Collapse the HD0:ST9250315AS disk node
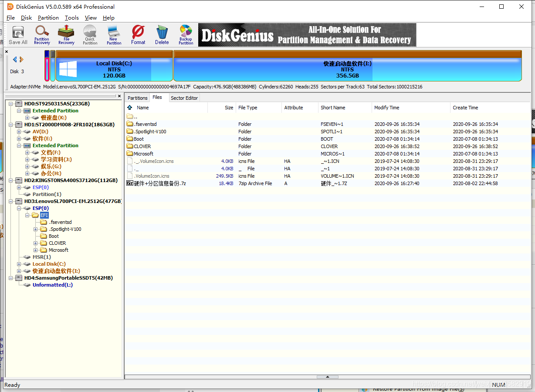This screenshot has height=392, width=535. (10, 104)
